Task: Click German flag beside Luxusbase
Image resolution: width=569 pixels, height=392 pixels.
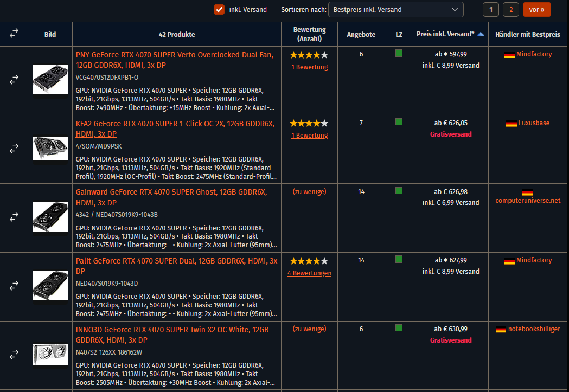Action: [x=511, y=124]
